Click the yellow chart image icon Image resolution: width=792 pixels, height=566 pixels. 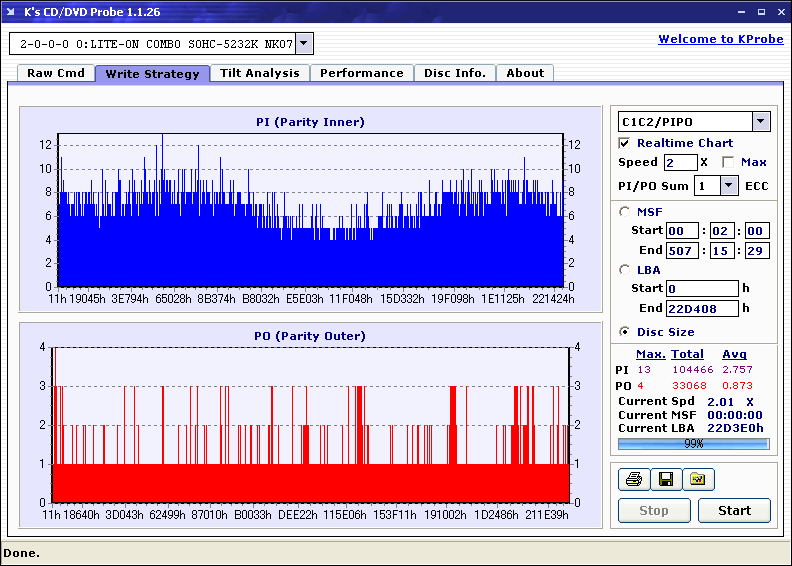click(698, 480)
